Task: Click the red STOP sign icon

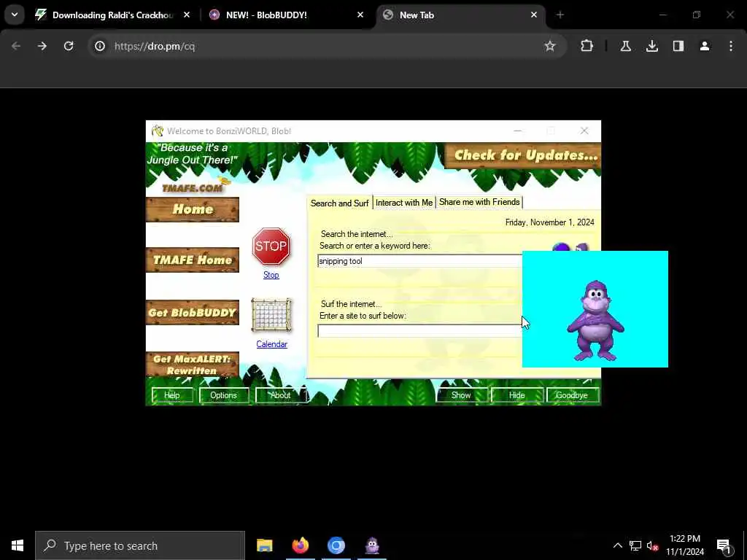Action: click(271, 246)
